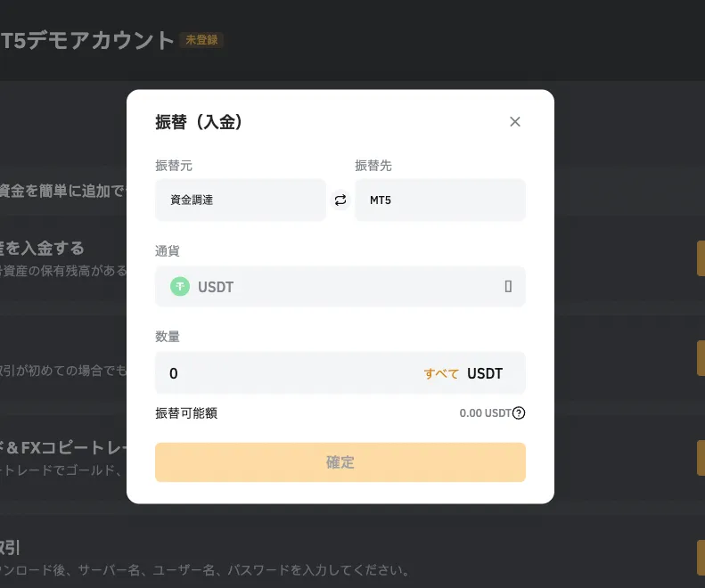This screenshot has width=705, height=588.
Task: Click すべて to fill the maximum amount
Action: click(x=441, y=373)
